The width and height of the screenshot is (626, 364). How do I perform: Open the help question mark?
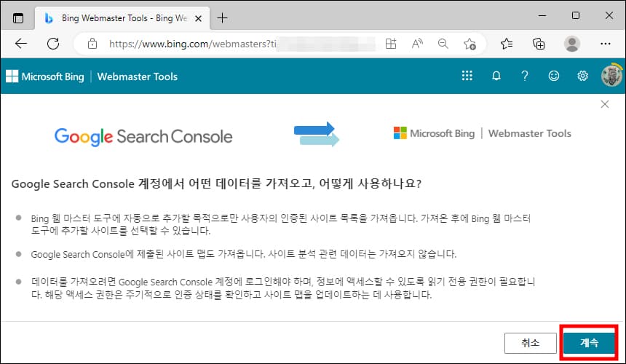525,76
